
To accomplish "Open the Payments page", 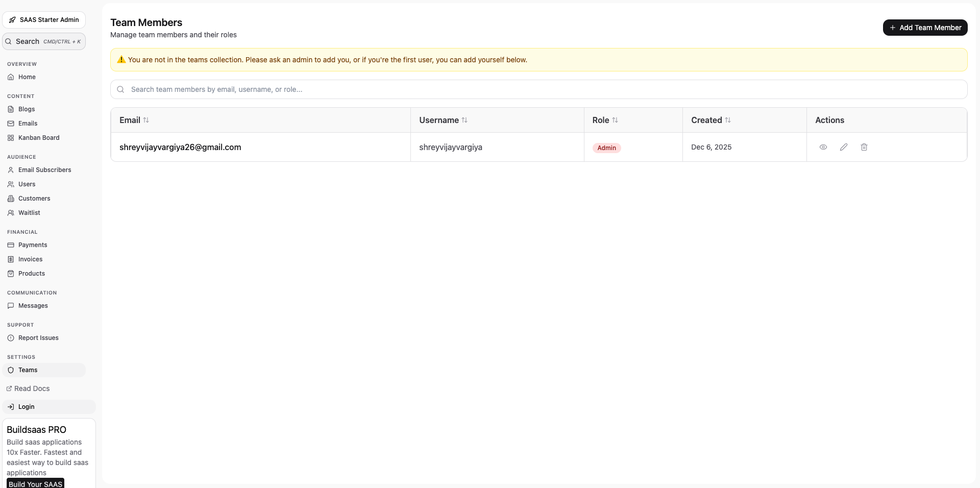I will (x=44, y=245).
